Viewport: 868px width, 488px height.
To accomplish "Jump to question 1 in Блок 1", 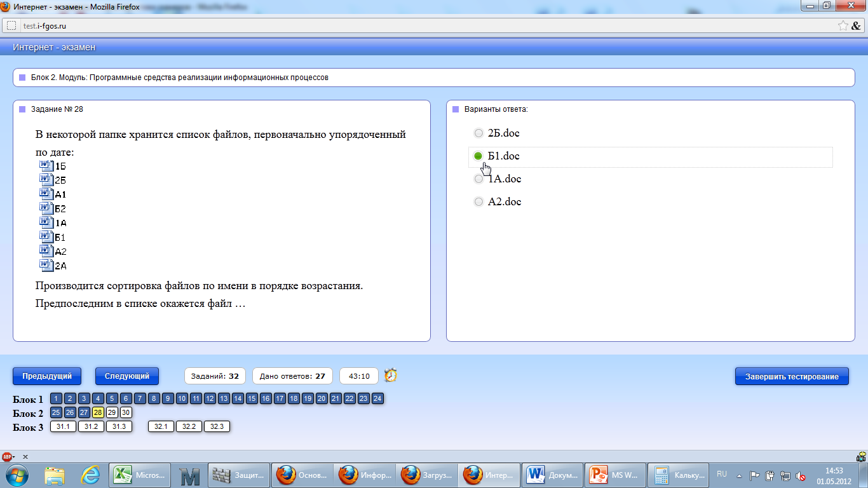I will coord(57,399).
